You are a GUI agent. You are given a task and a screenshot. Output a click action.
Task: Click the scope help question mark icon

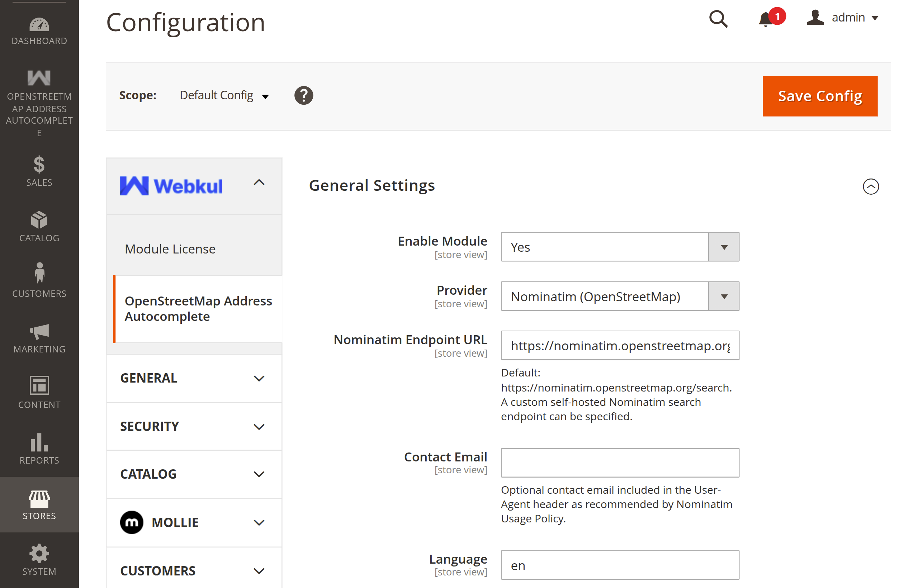304,95
